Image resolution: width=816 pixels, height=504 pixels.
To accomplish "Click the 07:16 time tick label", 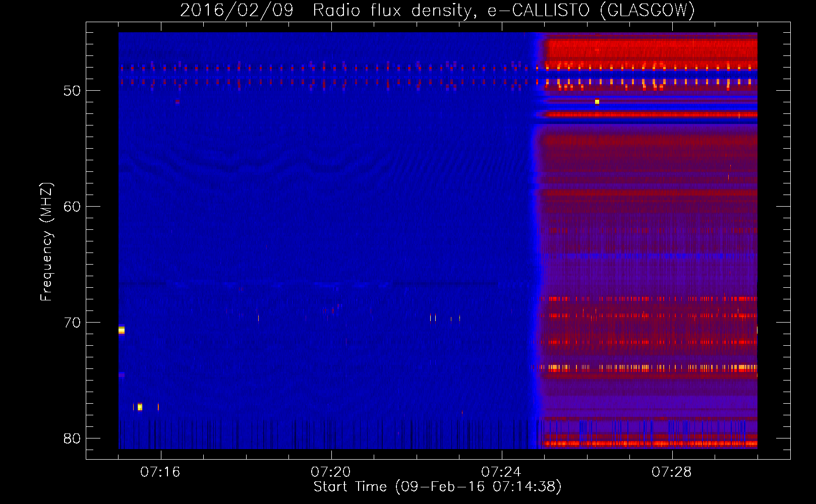I will click(x=160, y=472).
